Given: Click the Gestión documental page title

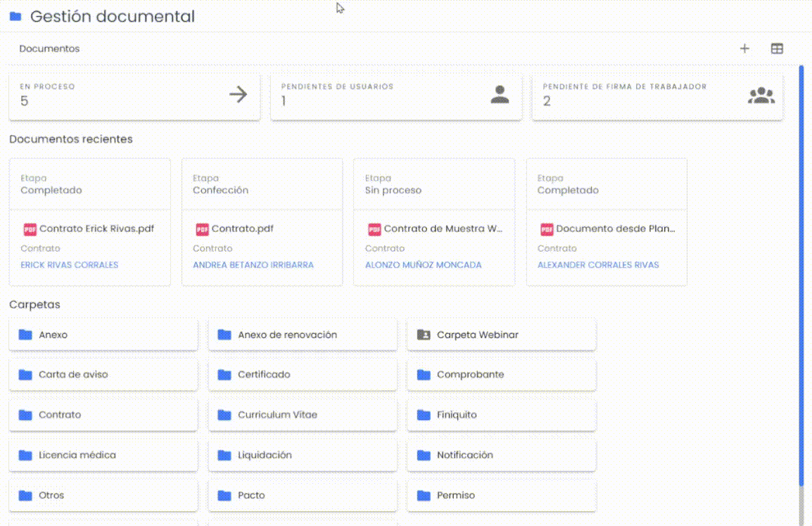Looking at the screenshot, I should point(113,17).
